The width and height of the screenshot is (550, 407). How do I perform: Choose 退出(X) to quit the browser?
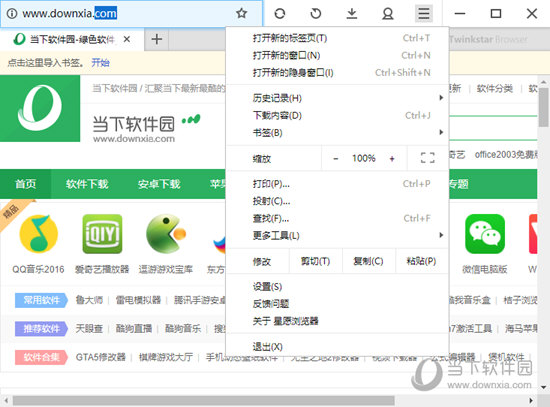(x=337, y=347)
